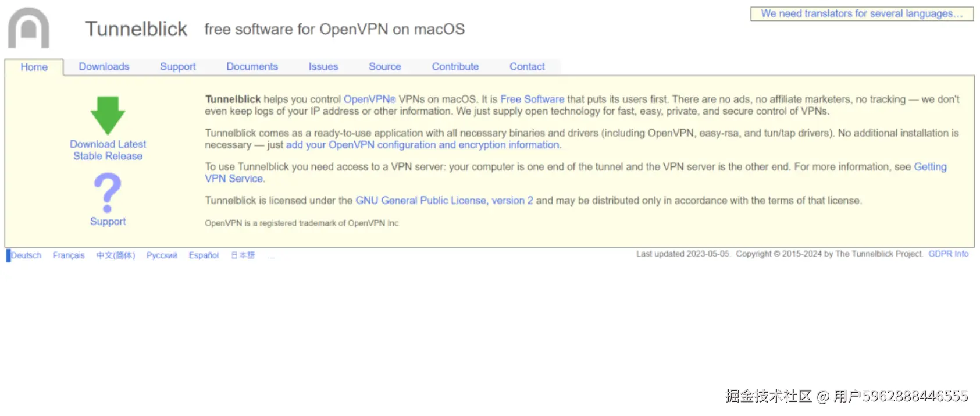Open the OpenVPN® link
The height and width of the screenshot is (416, 980).
pos(369,99)
